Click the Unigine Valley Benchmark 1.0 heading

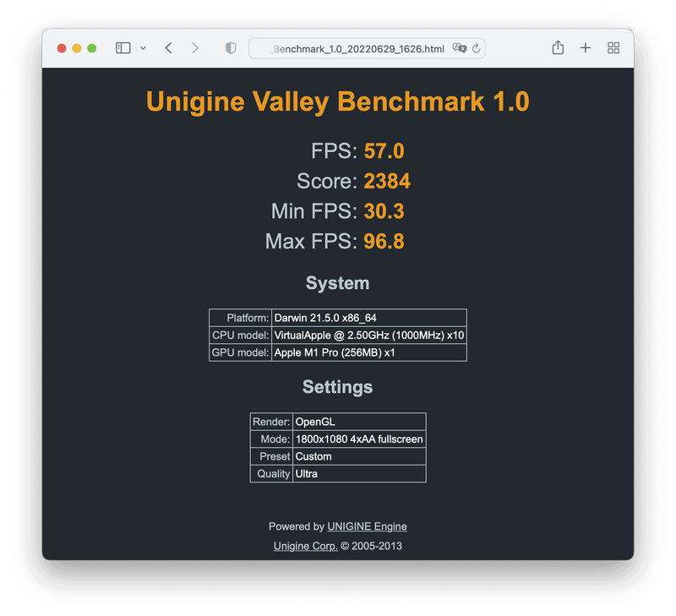[x=338, y=102]
